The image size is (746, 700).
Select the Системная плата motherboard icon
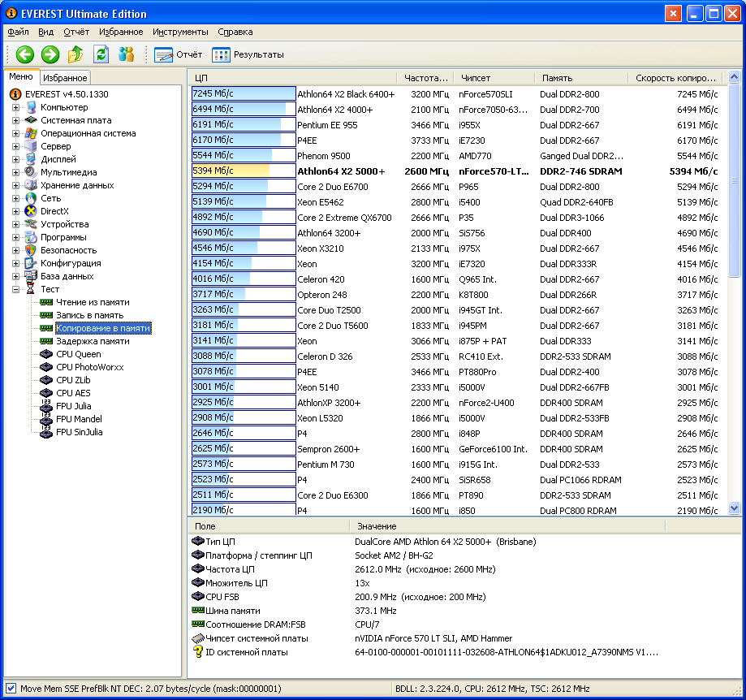[x=31, y=120]
